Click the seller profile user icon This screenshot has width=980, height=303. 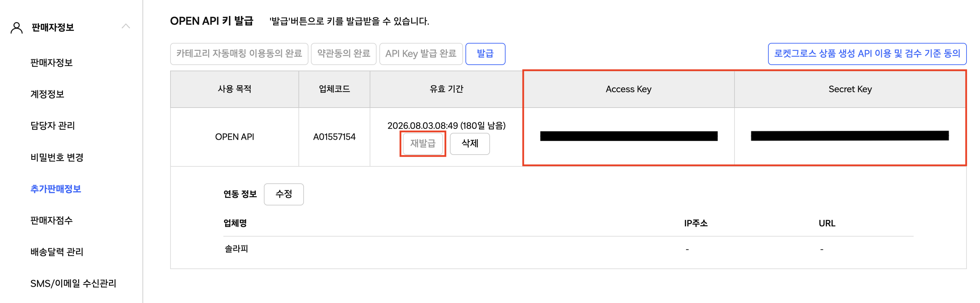tap(16, 27)
